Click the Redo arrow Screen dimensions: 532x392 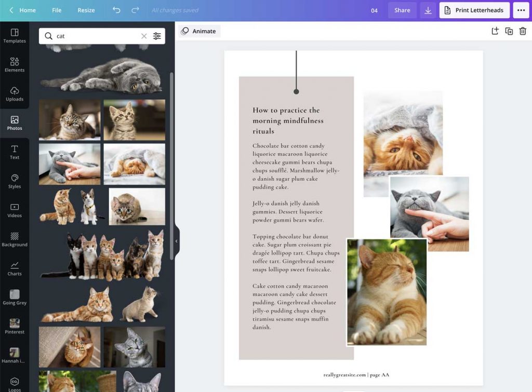point(137,10)
